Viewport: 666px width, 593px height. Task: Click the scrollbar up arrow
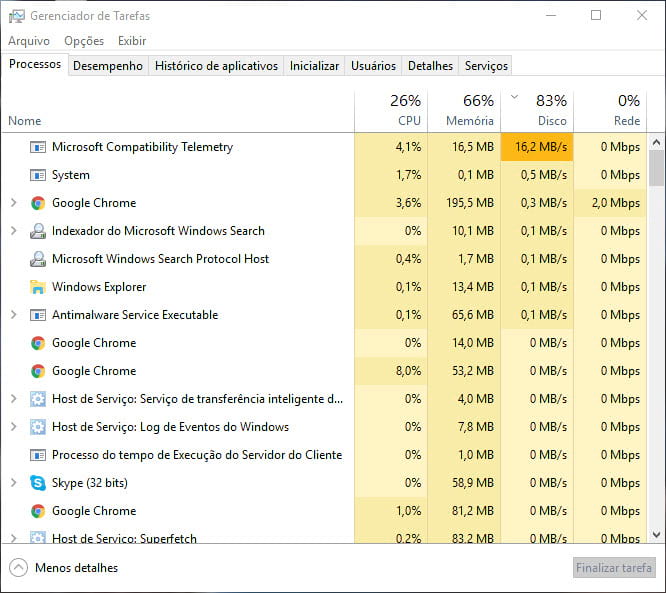tap(656, 142)
